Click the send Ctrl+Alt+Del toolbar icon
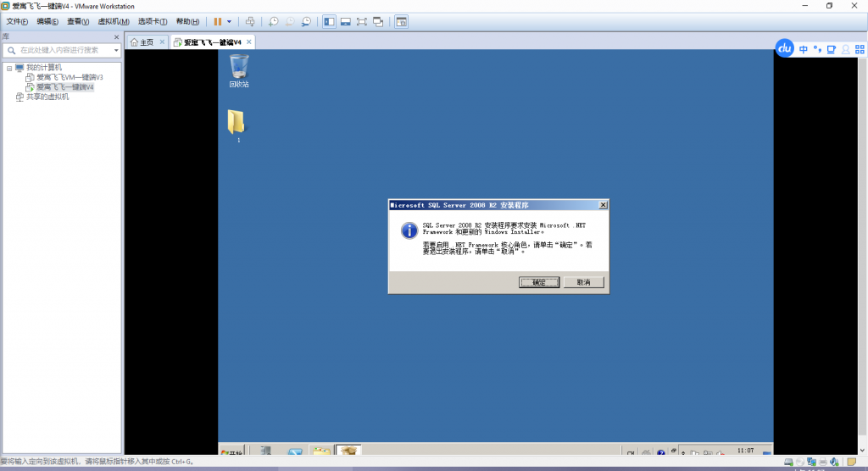Image resolution: width=868 pixels, height=471 pixels. point(250,21)
